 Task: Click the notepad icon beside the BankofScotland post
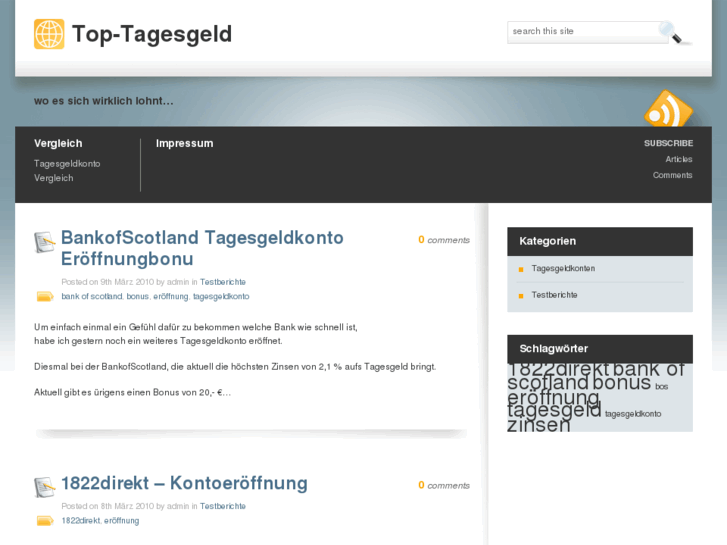[x=45, y=242]
